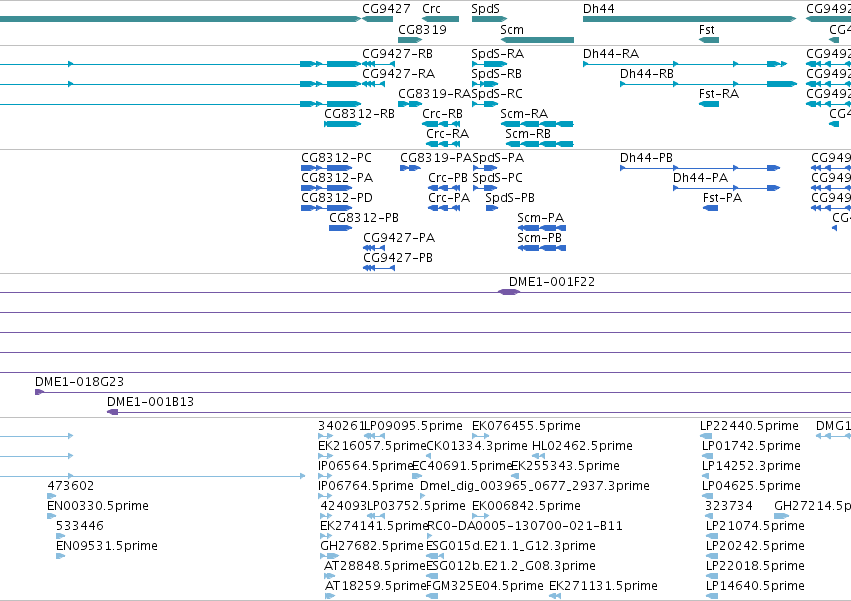Select transcript CG9427-RA
The image size is (851, 601).
click(373, 84)
